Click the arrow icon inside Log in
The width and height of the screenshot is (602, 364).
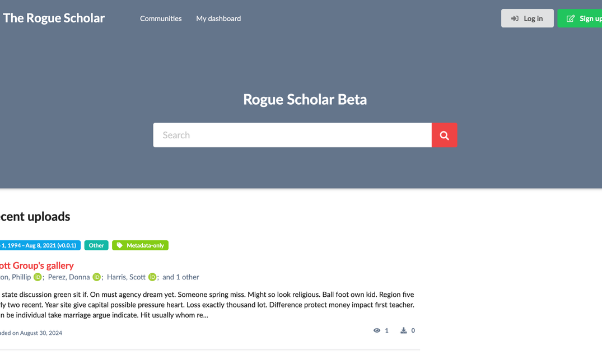click(516, 18)
